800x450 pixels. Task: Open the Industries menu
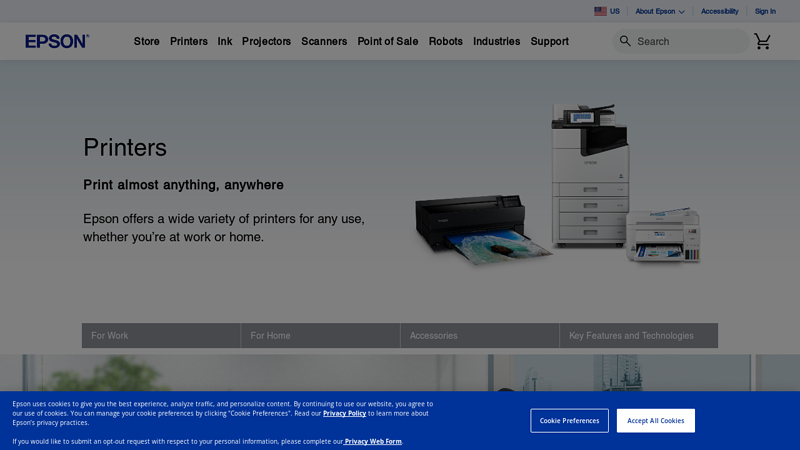pyautogui.click(x=496, y=41)
